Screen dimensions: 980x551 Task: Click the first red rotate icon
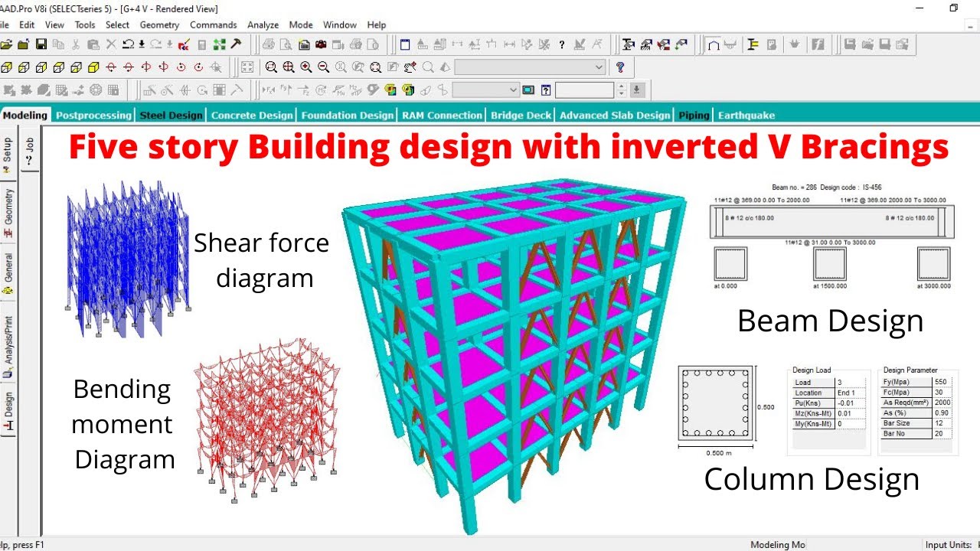tap(111, 67)
